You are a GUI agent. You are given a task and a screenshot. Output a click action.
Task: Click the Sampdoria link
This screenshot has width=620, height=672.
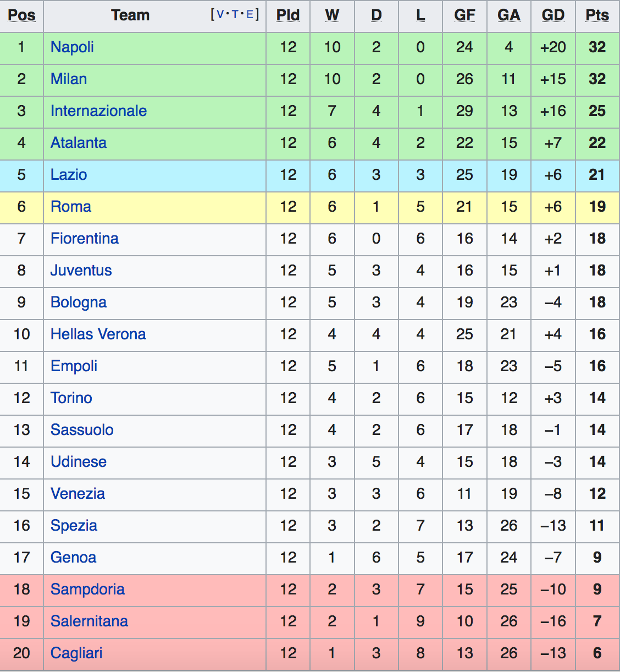tap(87, 590)
